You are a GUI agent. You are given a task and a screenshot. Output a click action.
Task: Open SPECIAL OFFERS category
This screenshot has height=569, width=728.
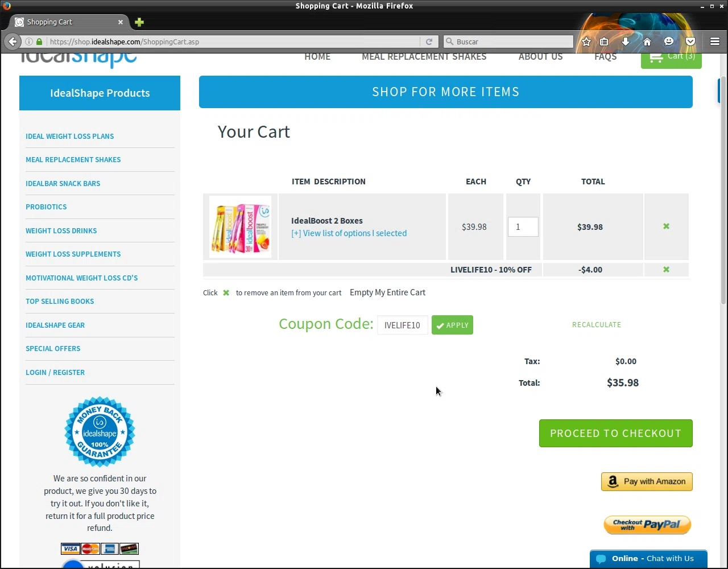click(x=53, y=349)
